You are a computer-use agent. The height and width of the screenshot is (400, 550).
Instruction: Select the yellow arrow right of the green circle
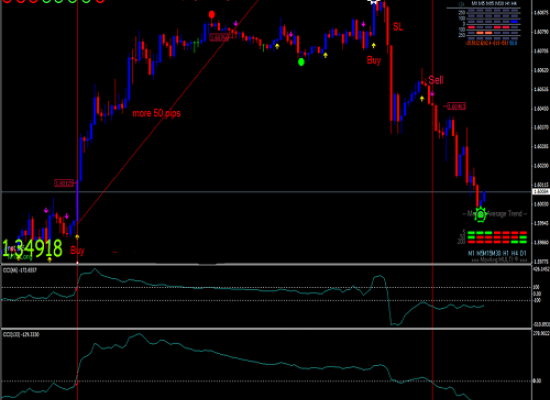tap(325, 55)
